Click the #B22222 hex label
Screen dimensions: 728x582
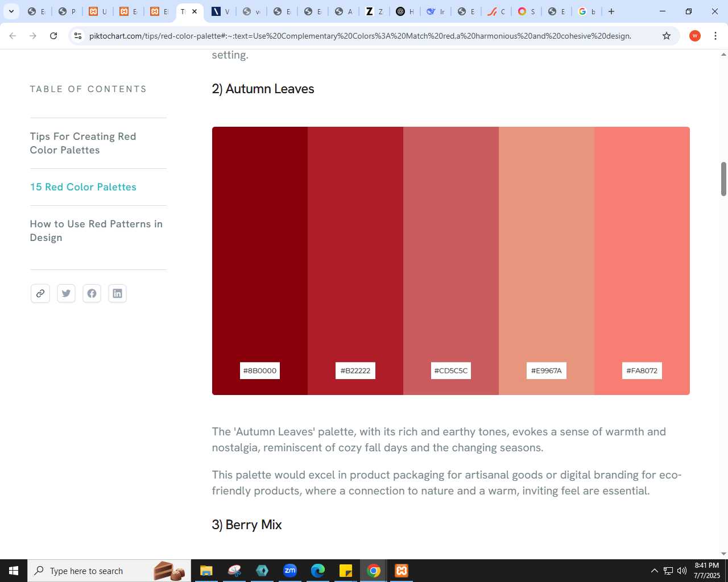pyautogui.click(x=355, y=371)
